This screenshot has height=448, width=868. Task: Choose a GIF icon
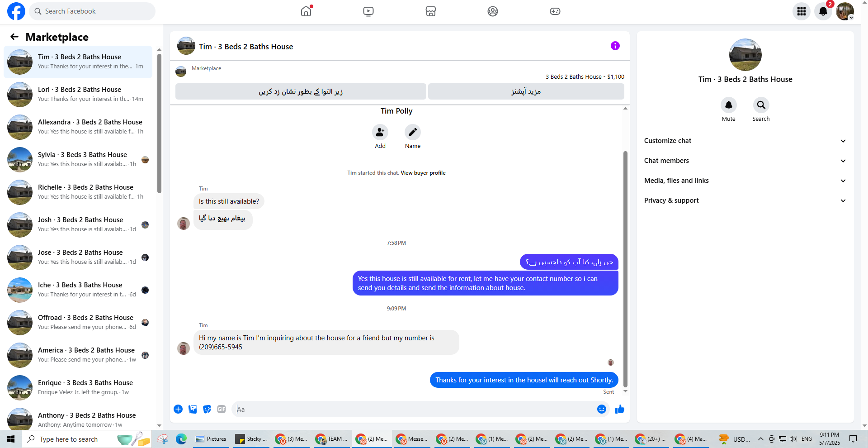[x=222, y=409]
